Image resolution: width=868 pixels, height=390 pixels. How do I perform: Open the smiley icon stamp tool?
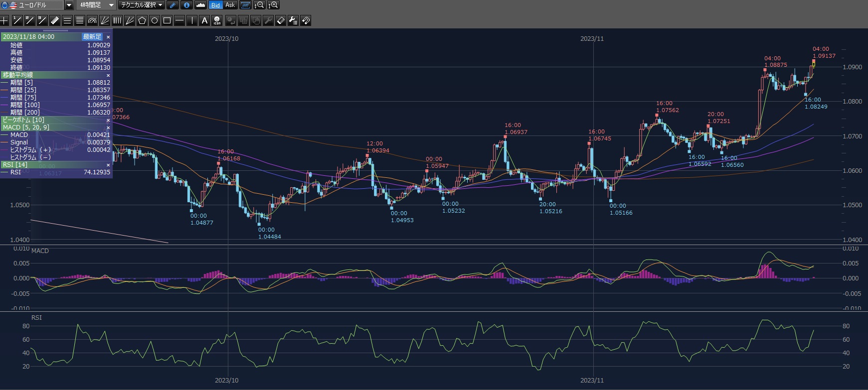point(217,20)
